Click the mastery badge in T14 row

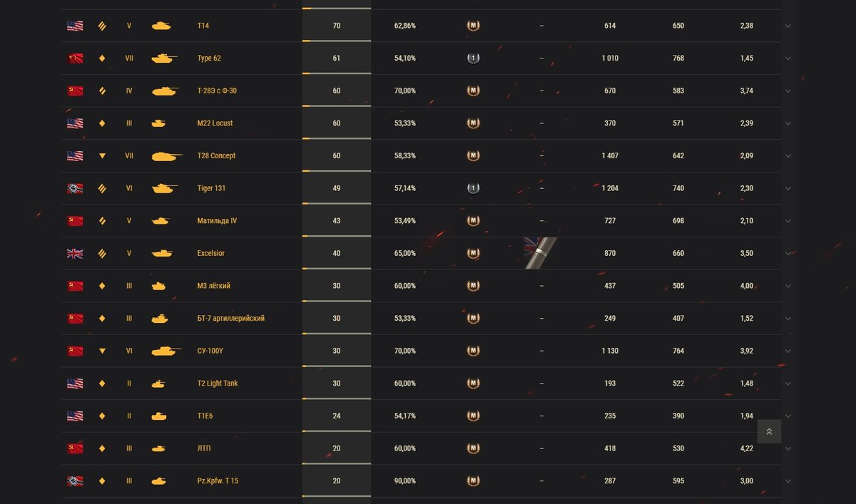[x=473, y=26]
